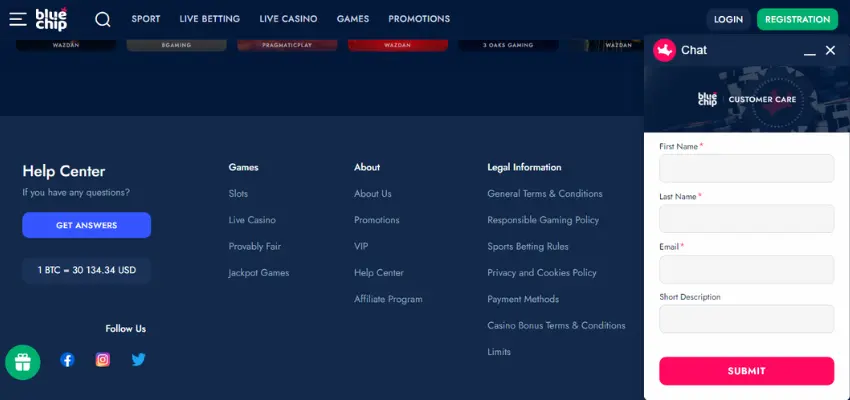Open Live Casino in top navigation

click(288, 19)
